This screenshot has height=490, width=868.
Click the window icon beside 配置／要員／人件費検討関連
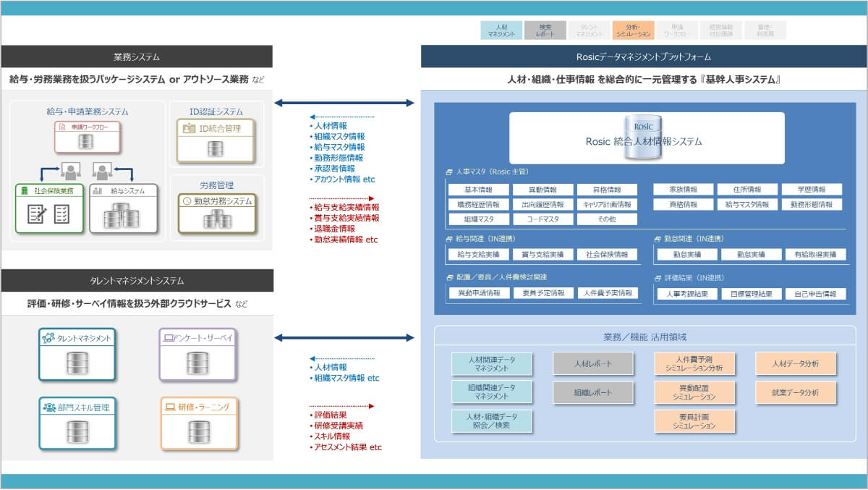(x=449, y=277)
